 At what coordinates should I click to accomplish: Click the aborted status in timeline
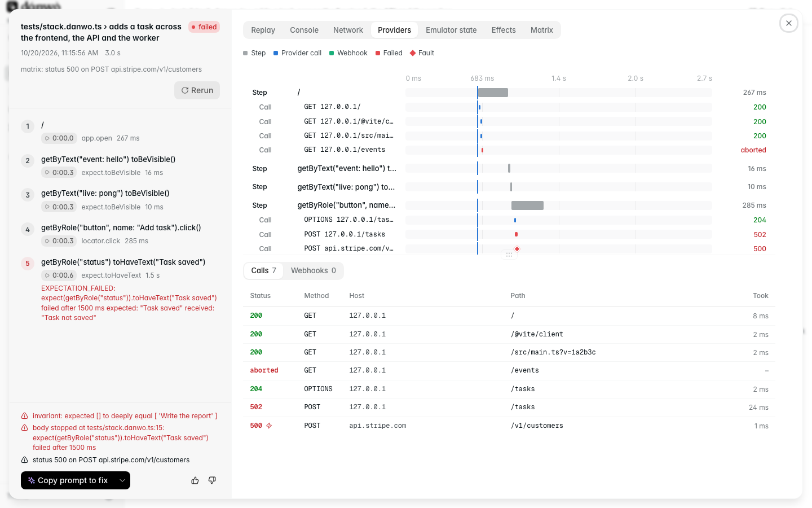pos(753,150)
